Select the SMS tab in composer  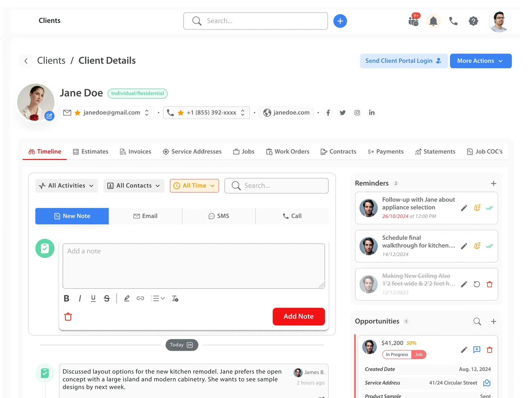point(219,216)
